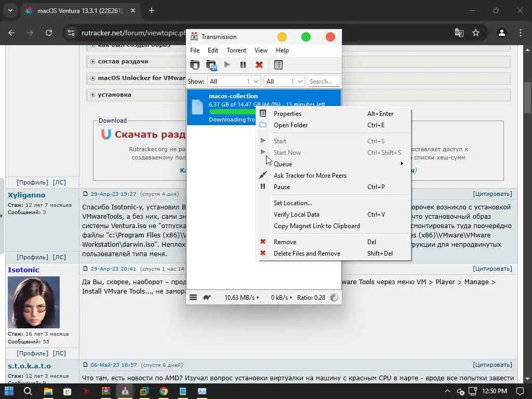Screen dimensions: 532x399
Task: Choose Copy Magnet Link to Clipboard
Action: pos(333,226)
